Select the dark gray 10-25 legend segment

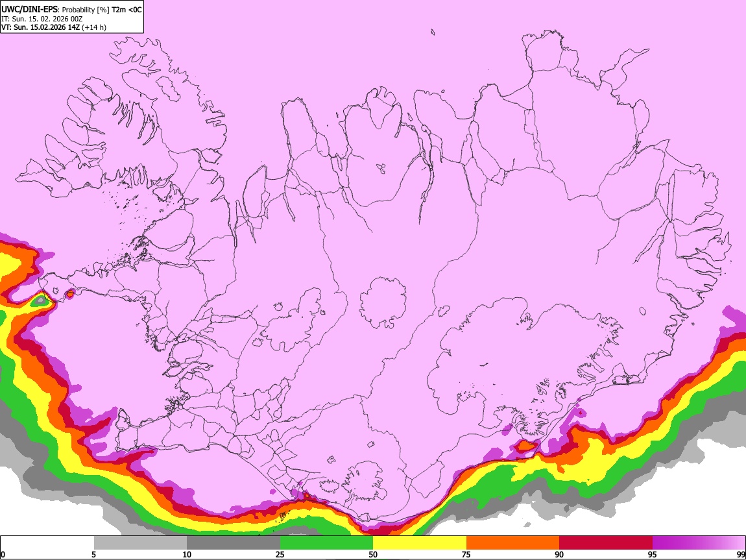pyautogui.click(x=234, y=542)
